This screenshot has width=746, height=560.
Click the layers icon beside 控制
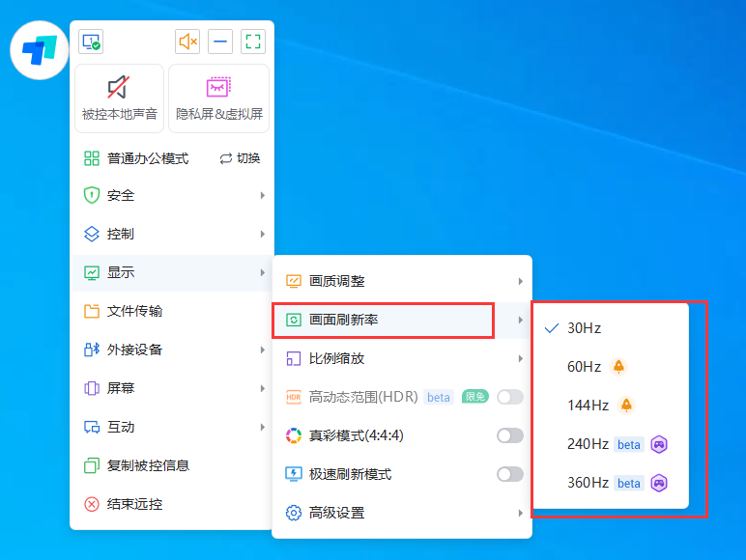click(x=92, y=234)
